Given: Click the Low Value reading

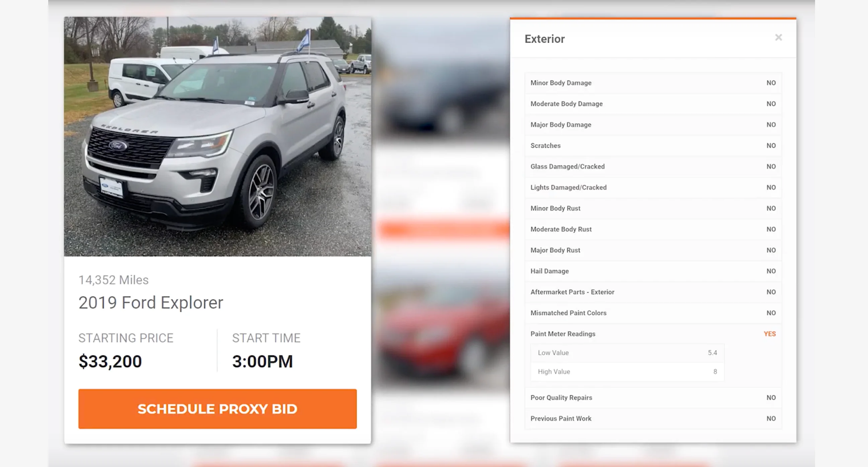Looking at the screenshot, I should 627,353.
